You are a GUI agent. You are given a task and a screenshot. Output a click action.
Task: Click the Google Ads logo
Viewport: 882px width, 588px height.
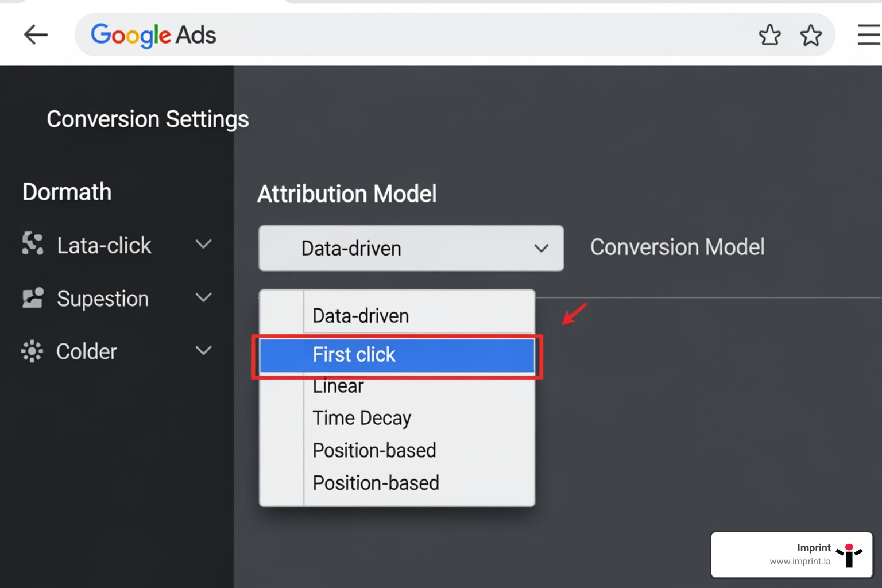pyautogui.click(x=152, y=34)
